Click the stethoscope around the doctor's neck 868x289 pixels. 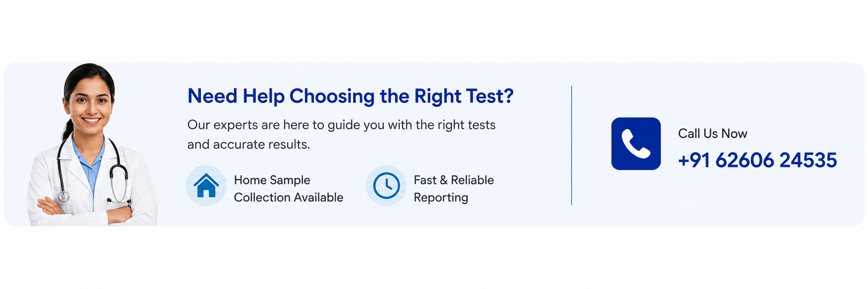92,169
